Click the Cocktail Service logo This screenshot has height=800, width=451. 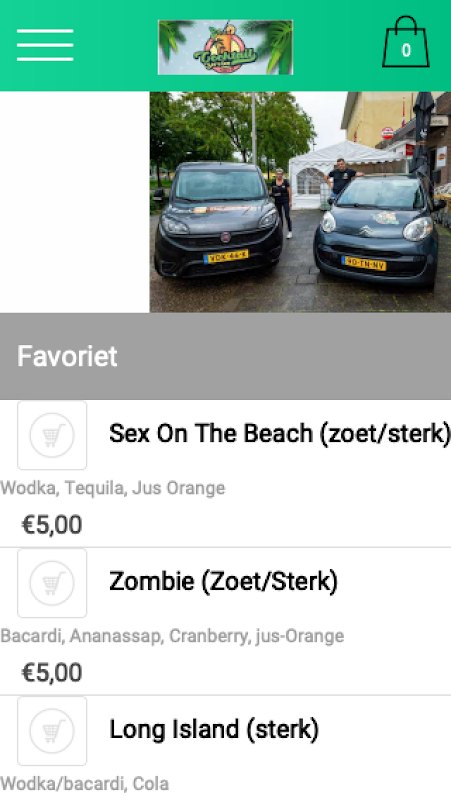pyautogui.click(x=226, y=47)
